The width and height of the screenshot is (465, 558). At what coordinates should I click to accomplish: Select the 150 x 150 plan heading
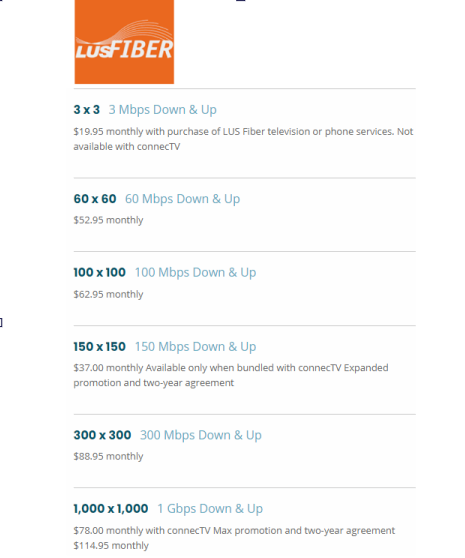coord(100,347)
